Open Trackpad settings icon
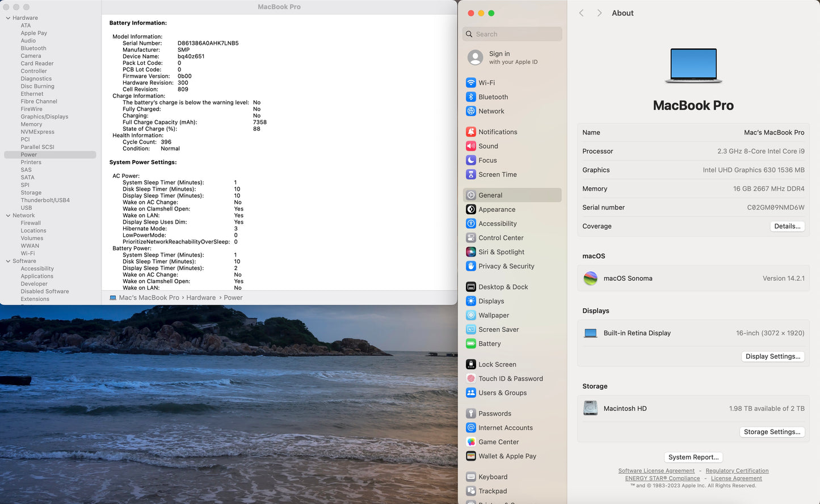820x504 pixels. [x=471, y=491]
